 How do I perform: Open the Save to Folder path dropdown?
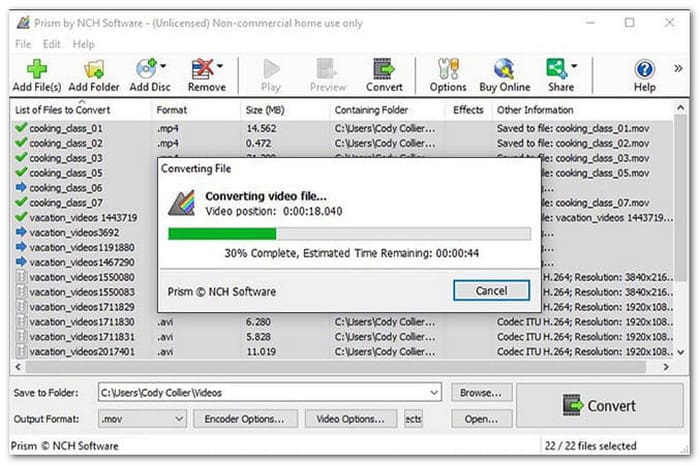pyautogui.click(x=433, y=393)
